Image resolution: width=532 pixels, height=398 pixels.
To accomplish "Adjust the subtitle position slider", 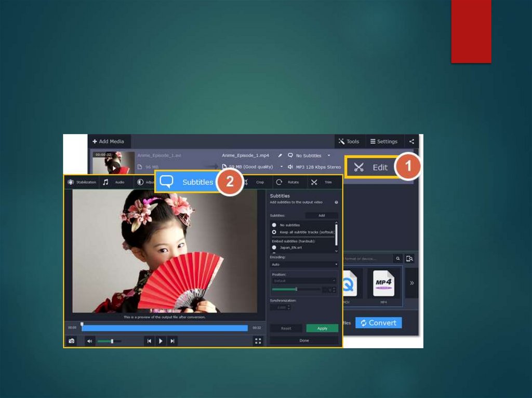I will [296, 289].
